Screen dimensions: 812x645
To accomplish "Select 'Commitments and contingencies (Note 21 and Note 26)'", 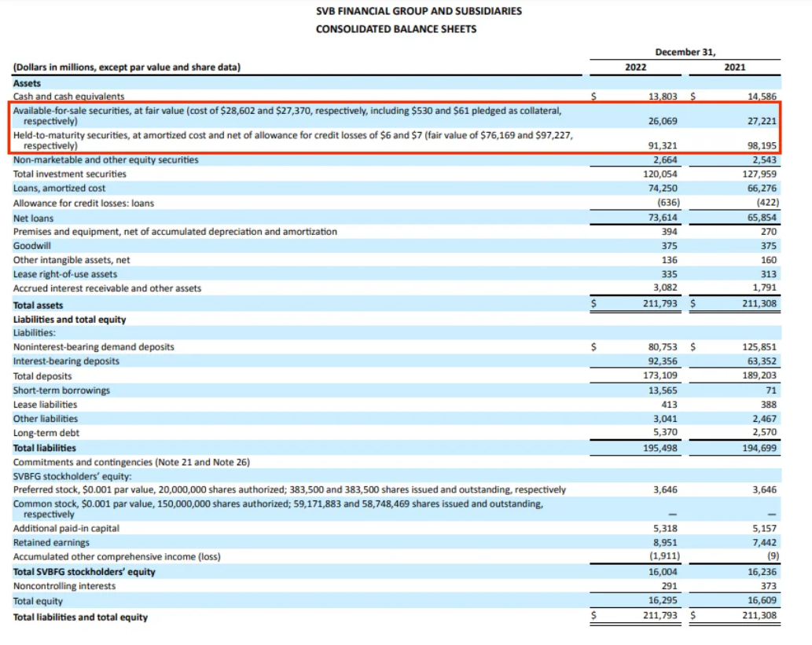I will [131, 462].
